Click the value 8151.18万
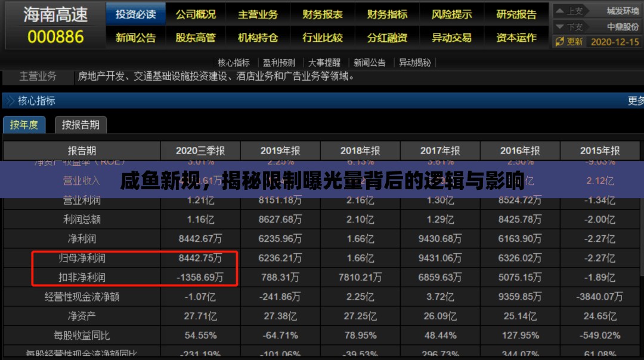 click(280, 200)
